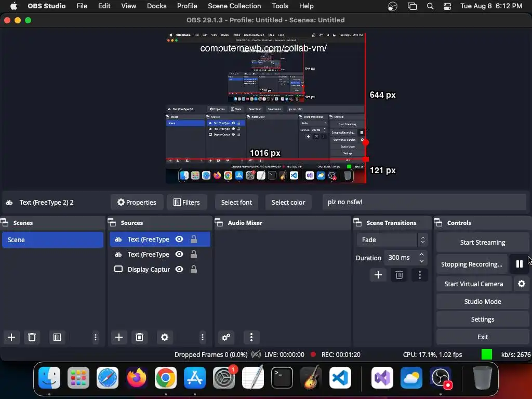Open OBS Settings from the Controls panel
Screen dimensions: 532x399
coord(483,319)
